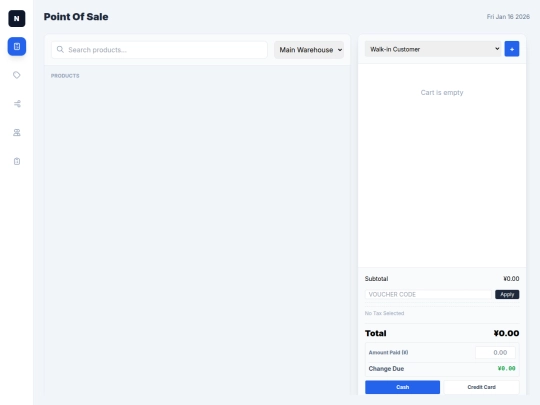
Task: Click the Point Of Sale heading
Action: [x=76, y=17]
